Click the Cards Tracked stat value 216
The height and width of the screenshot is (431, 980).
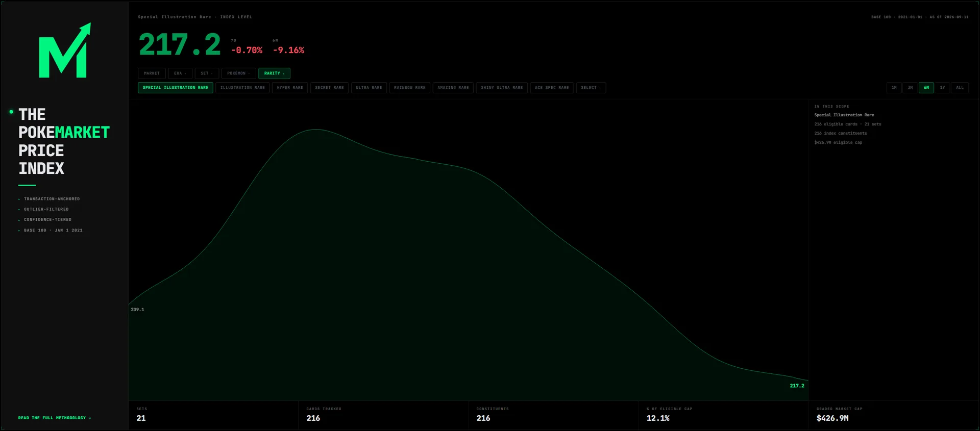coord(313,418)
